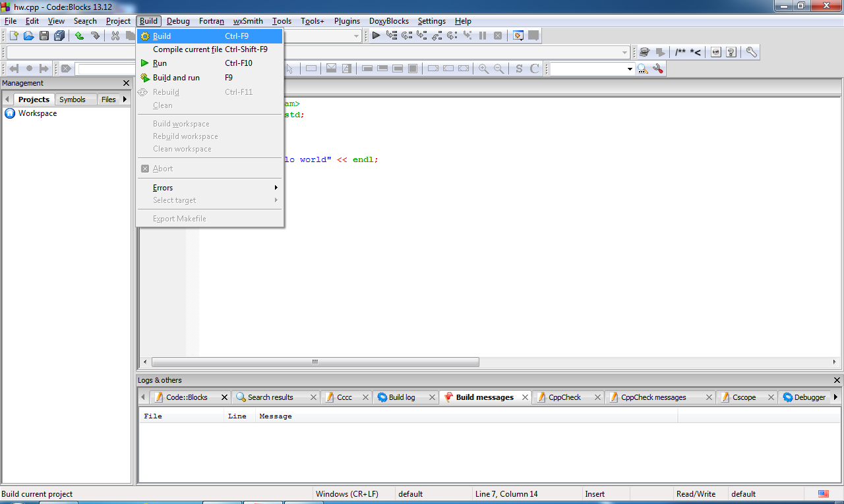Toggle source view S icon
This screenshot has width=844, height=504.
[519, 69]
